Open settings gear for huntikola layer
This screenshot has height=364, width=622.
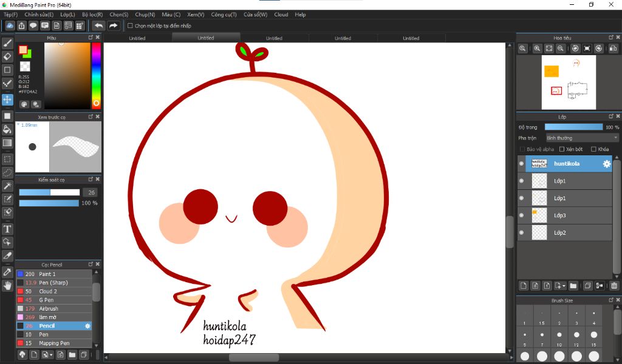[606, 164]
